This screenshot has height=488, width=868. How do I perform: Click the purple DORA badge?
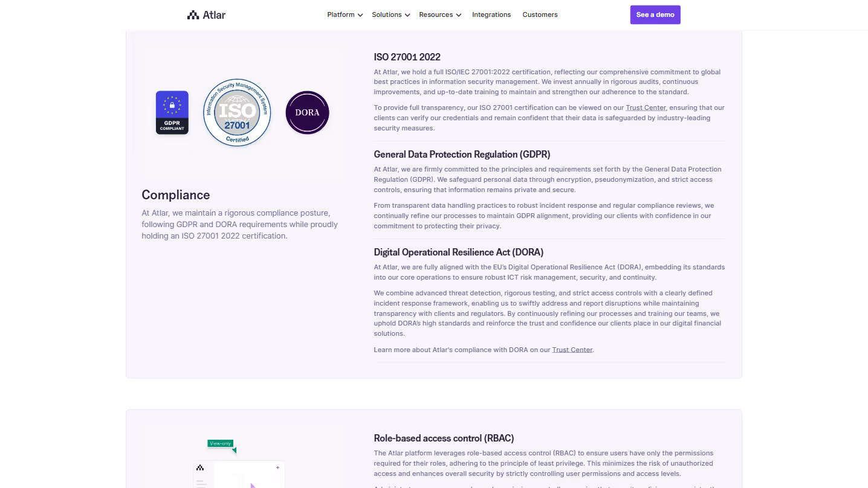pos(307,112)
